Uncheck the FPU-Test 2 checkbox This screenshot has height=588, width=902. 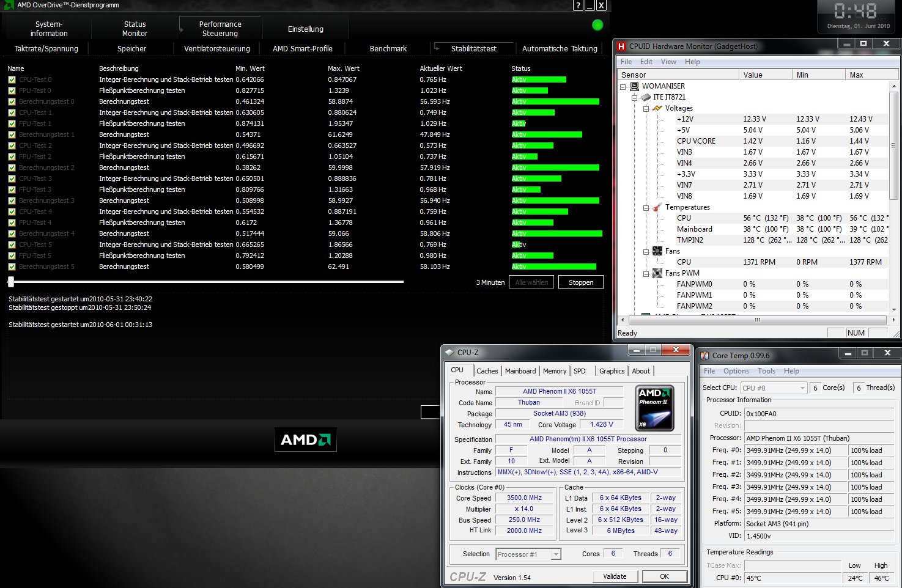point(12,156)
